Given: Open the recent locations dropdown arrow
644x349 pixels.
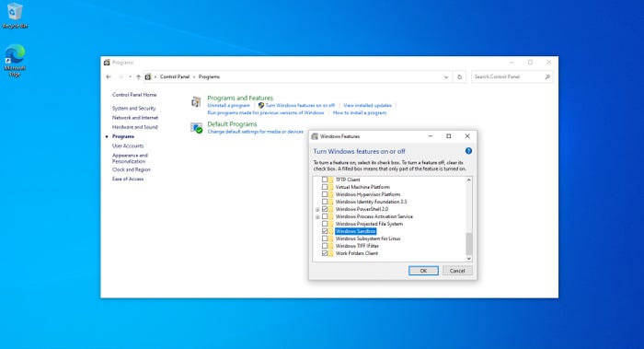Looking at the screenshot, I should (130, 76).
